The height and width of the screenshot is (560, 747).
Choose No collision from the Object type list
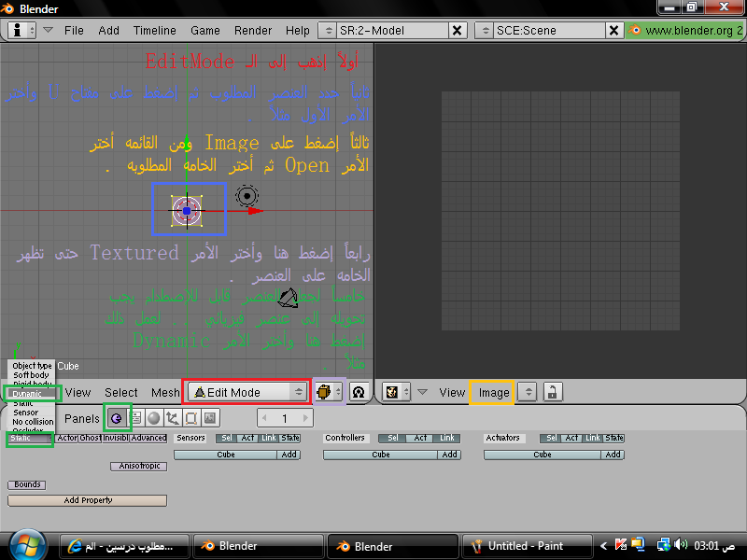(33, 422)
